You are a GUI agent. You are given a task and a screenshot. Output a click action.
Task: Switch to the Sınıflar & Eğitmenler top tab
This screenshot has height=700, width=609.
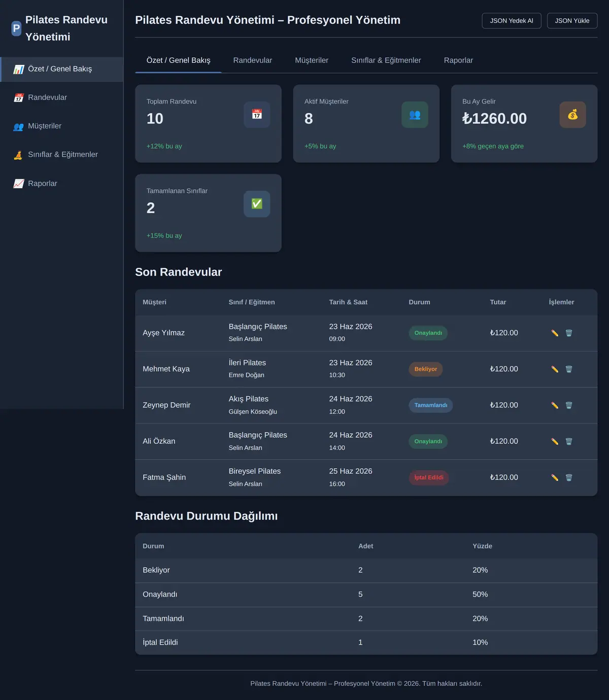(x=386, y=60)
